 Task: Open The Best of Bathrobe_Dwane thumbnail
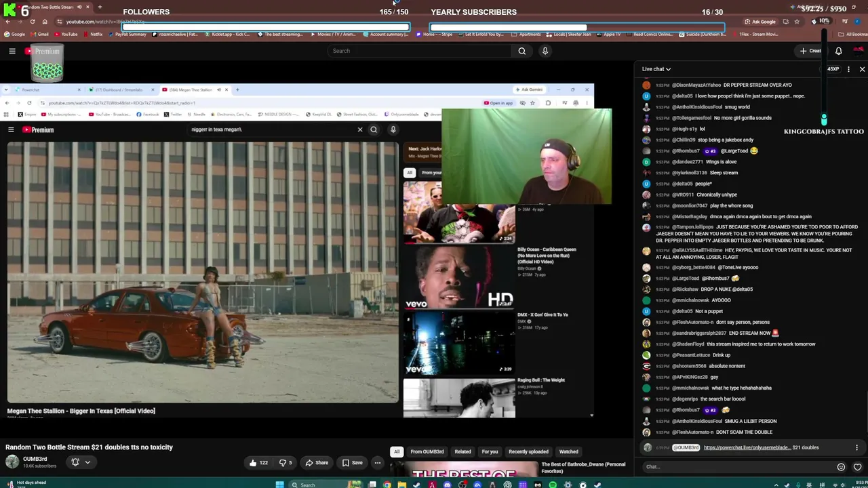tap(463, 471)
